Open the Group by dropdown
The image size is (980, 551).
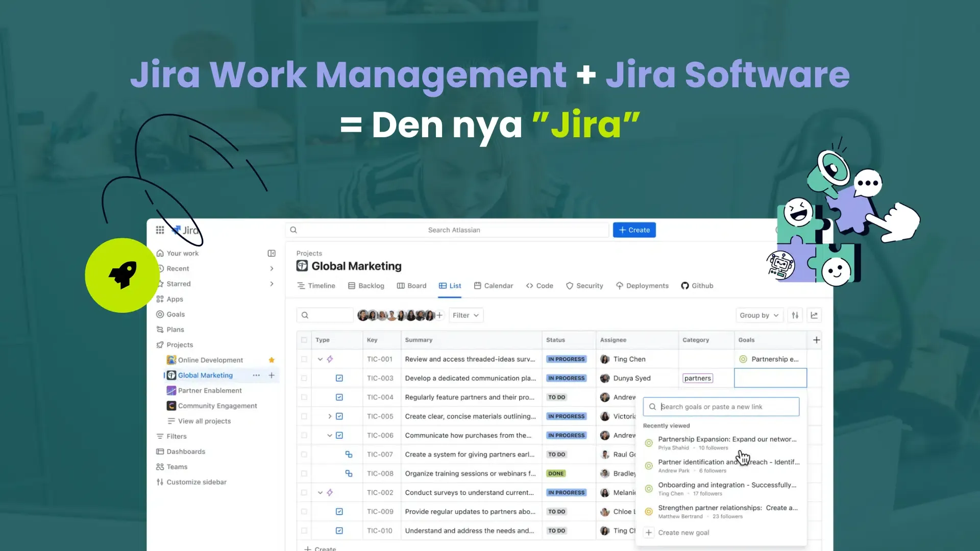(759, 315)
